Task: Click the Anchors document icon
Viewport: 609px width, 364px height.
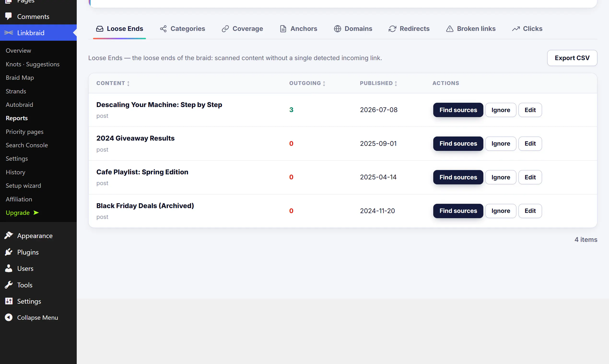Action: tap(283, 29)
